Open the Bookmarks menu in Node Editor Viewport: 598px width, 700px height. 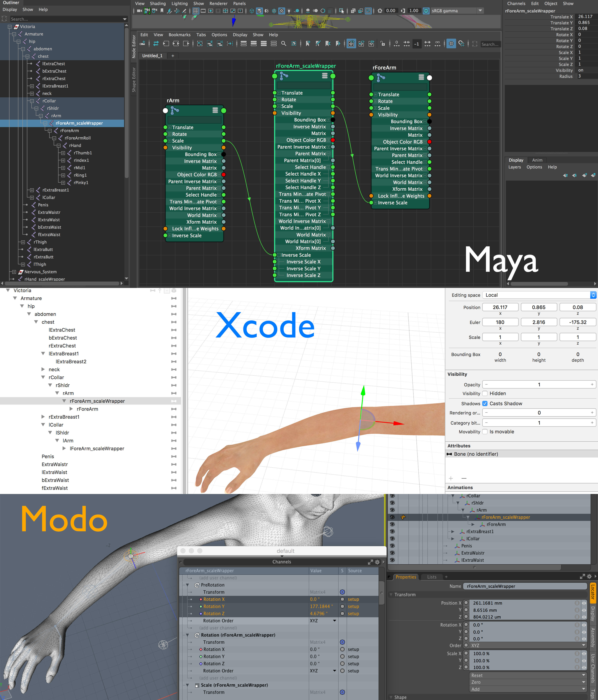tap(179, 35)
